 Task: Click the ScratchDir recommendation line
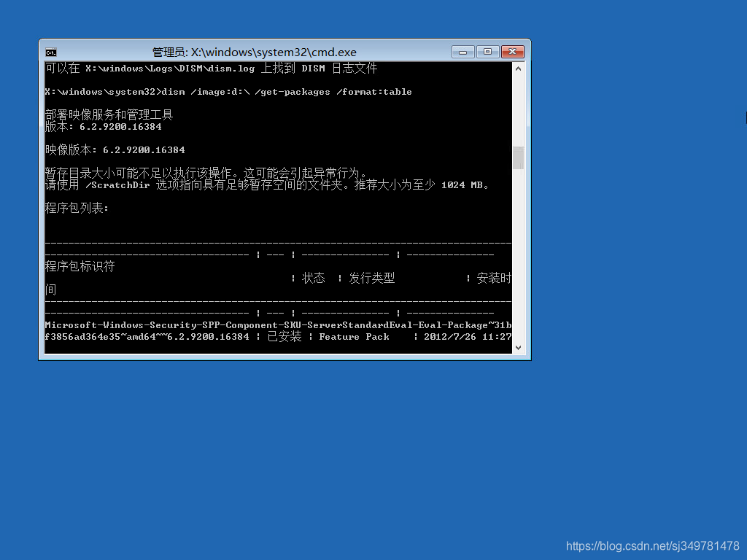click(267, 184)
